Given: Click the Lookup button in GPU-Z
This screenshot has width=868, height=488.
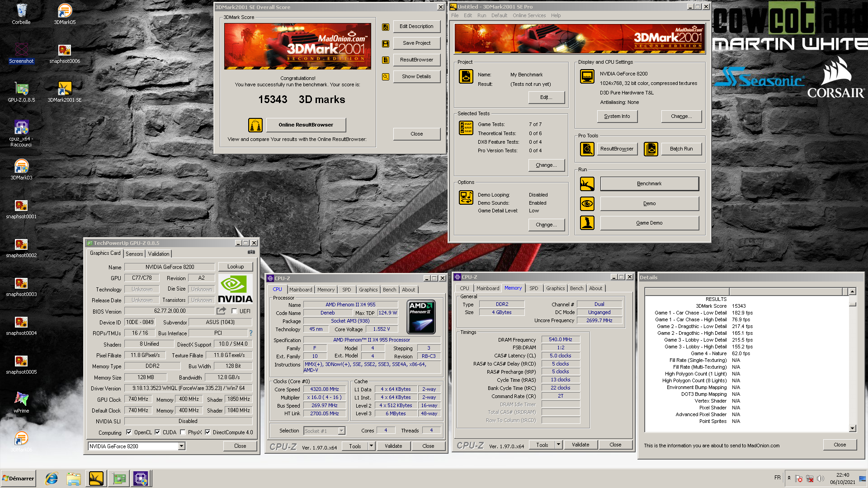Looking at the screenshot, I should (236, 267).
